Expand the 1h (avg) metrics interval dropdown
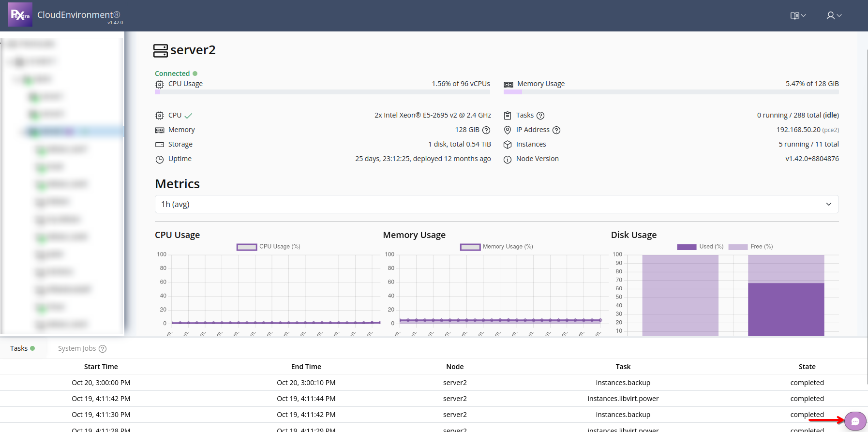Viewport: 868px width, 432px height. (x=496, y=204)
